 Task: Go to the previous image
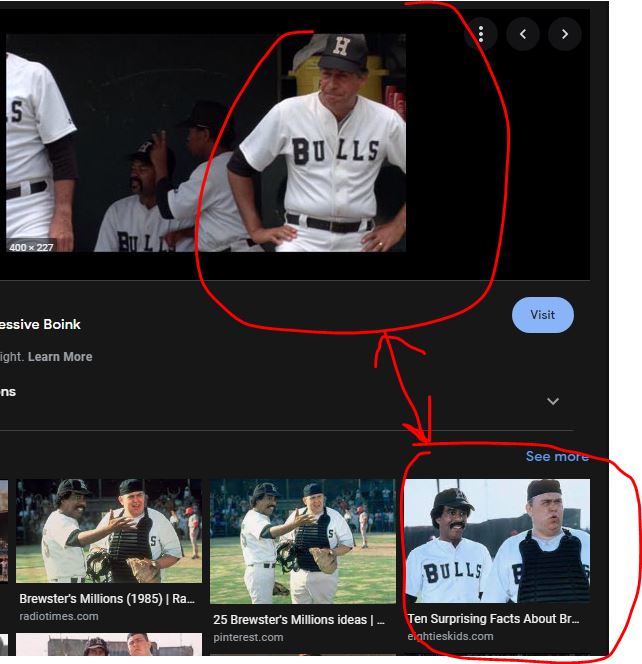[x=523, y=34]
